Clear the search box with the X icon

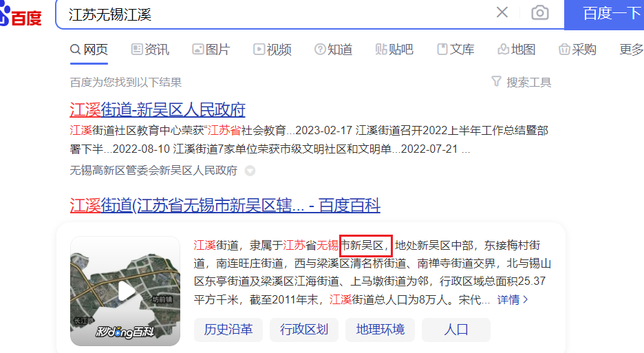click(x=502, y=12)
